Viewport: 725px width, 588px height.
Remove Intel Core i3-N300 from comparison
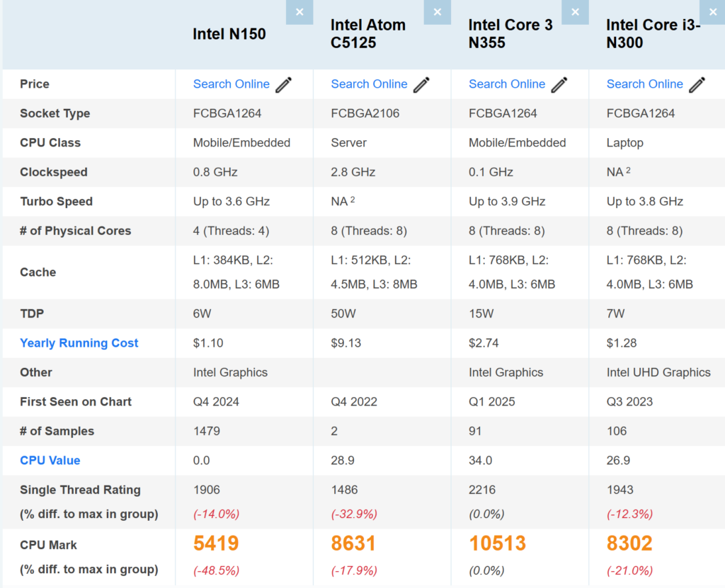click(712, 12)
